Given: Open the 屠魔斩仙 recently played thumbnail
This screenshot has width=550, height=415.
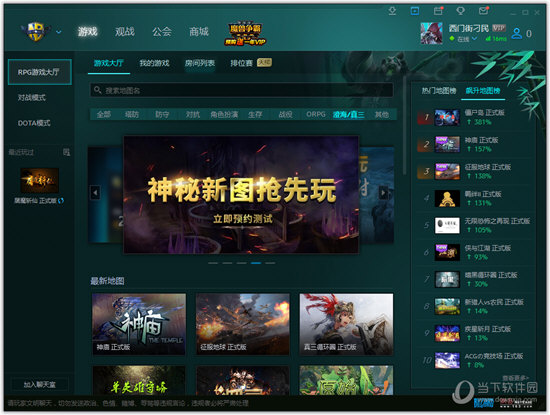Looking at the screenshot, I should tap(39, 180).
